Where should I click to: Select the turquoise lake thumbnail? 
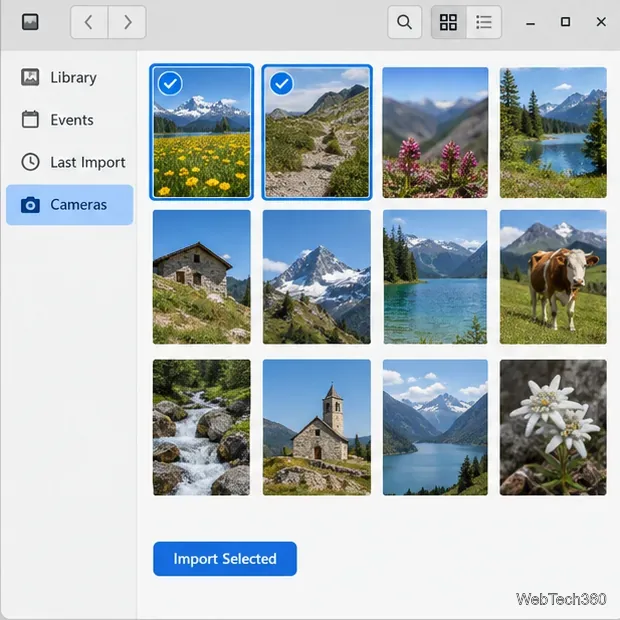pos(435,277)
